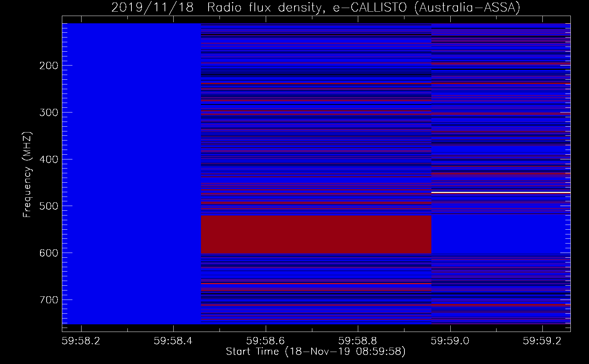
Task: Click the 300 frequency tick label
Action: tap(48, 112)
